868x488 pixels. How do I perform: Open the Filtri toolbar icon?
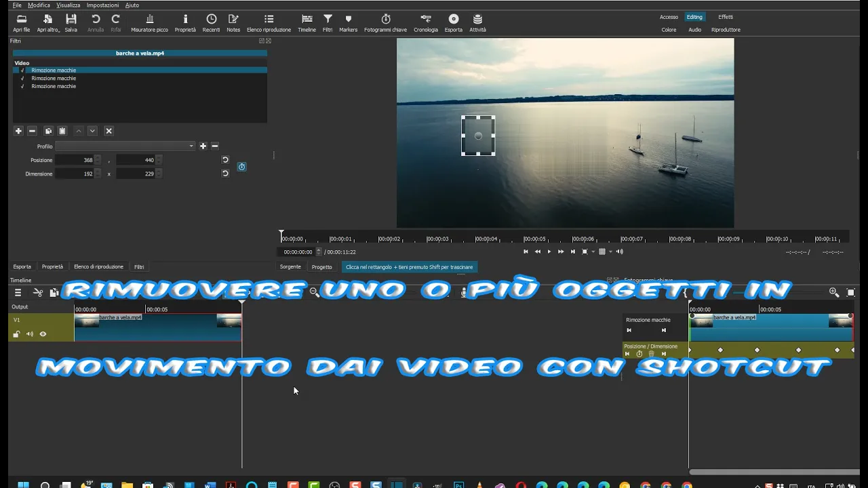pyautogui.click(x=328, y=23)
